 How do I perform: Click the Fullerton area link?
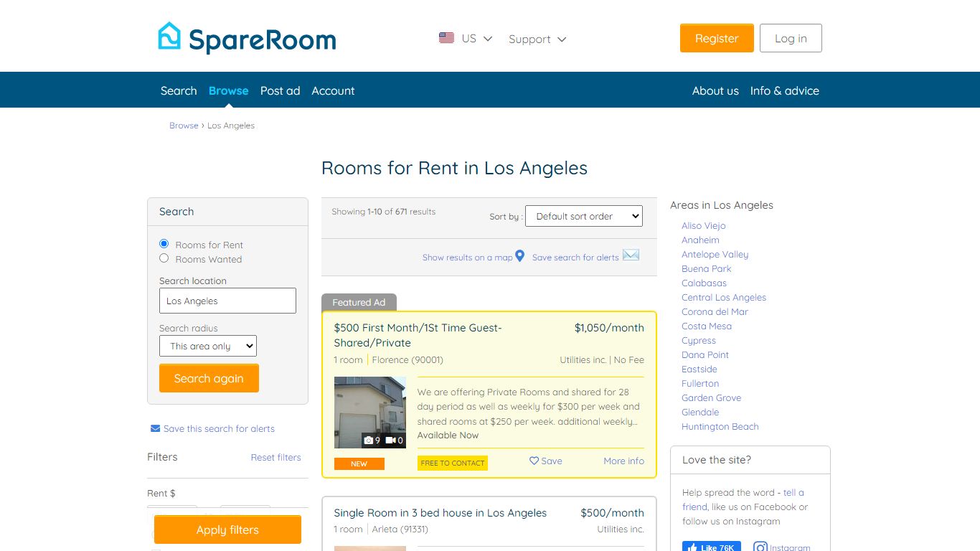pos(700,383)
